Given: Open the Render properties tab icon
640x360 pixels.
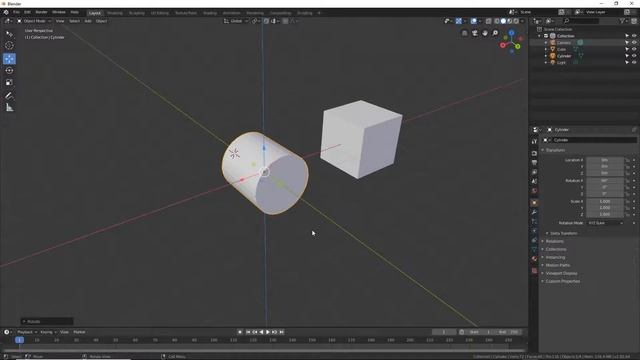Looking at the screenshot, I should [x=534, y=153].
